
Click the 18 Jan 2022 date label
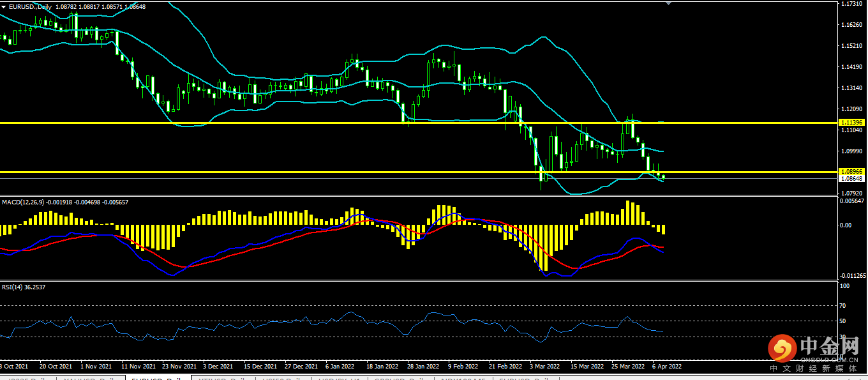tap(384, 367)
